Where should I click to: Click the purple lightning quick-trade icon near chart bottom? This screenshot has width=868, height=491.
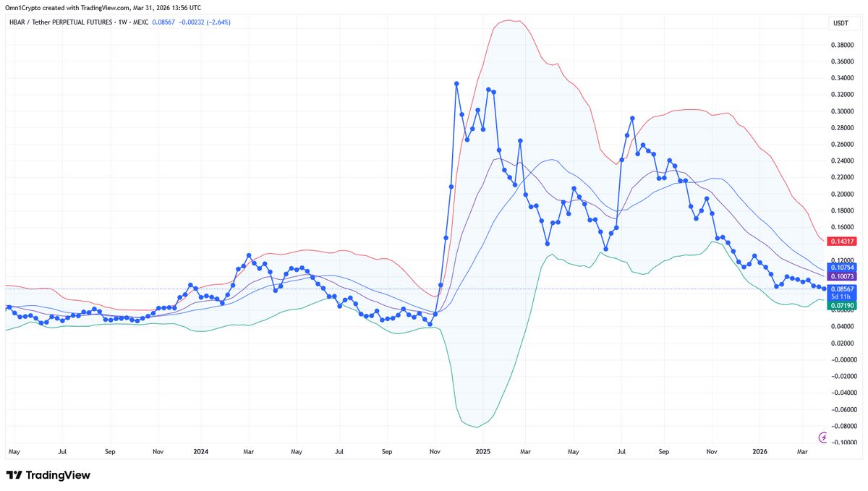click(824, 437)
